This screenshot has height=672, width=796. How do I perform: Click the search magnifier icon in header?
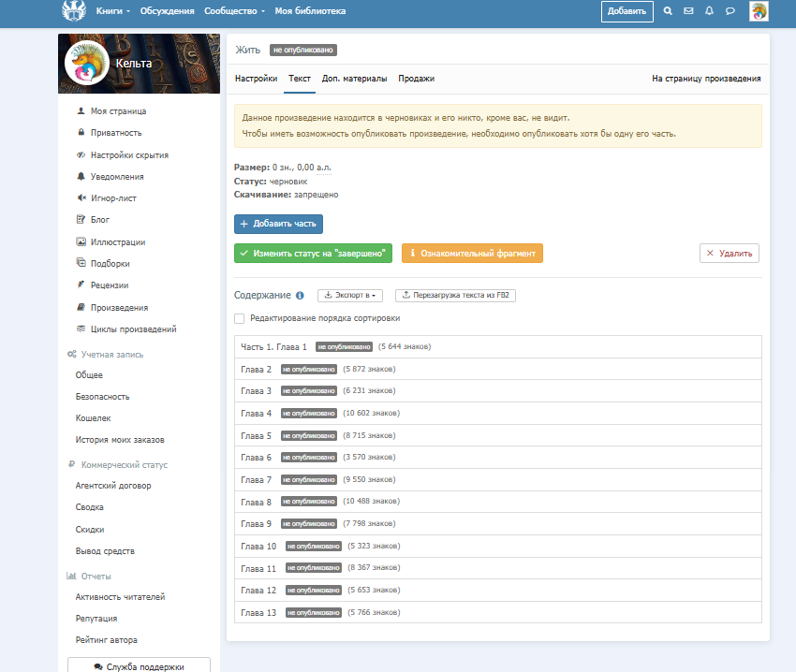pyautogui.click(x=668, y=11)
